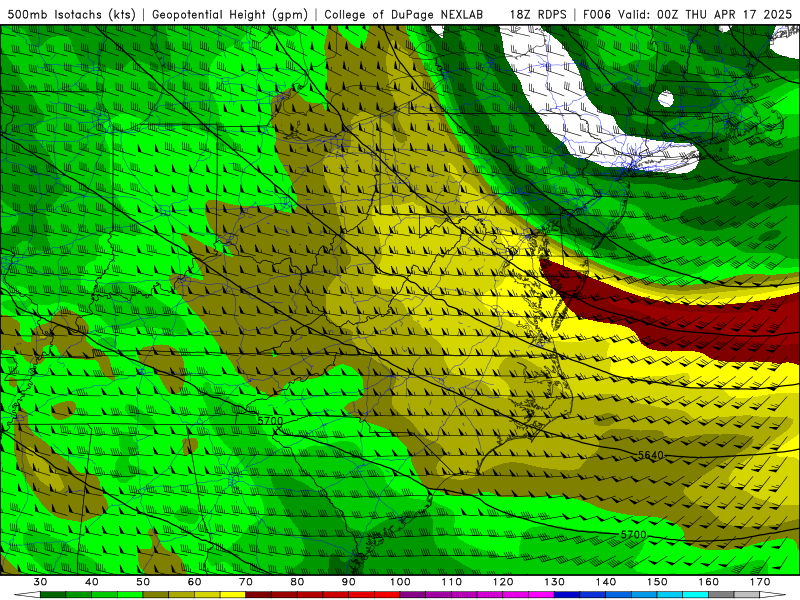This screenshot has height=600, width=800.
Task: Click the 5700 contour label nearest the 5640 label
Action: coord(633,535)
